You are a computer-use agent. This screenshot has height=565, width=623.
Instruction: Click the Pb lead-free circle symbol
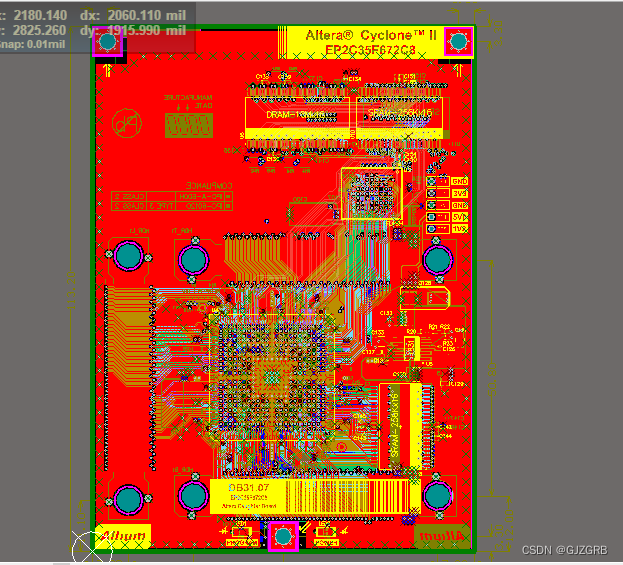pyautogui.click(x=127, y=123)
